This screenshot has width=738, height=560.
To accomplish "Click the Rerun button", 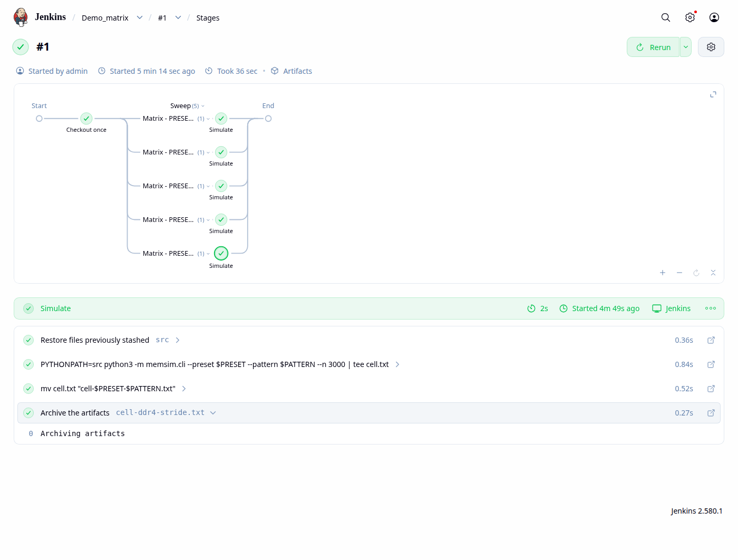I will pyautogui.click(x=653, y=47).
